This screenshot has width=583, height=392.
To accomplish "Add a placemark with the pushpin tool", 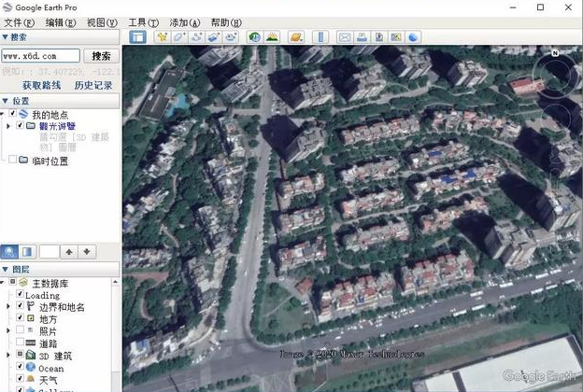I will [163, 37].
